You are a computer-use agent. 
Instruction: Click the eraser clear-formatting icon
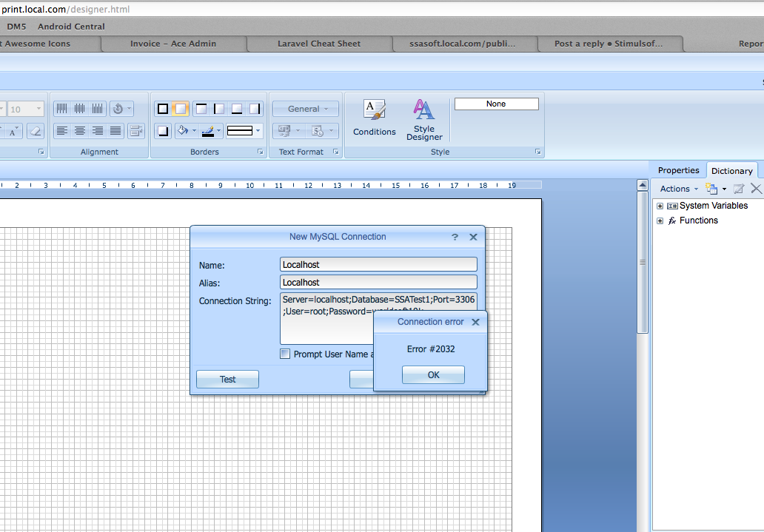click(35, 130)
